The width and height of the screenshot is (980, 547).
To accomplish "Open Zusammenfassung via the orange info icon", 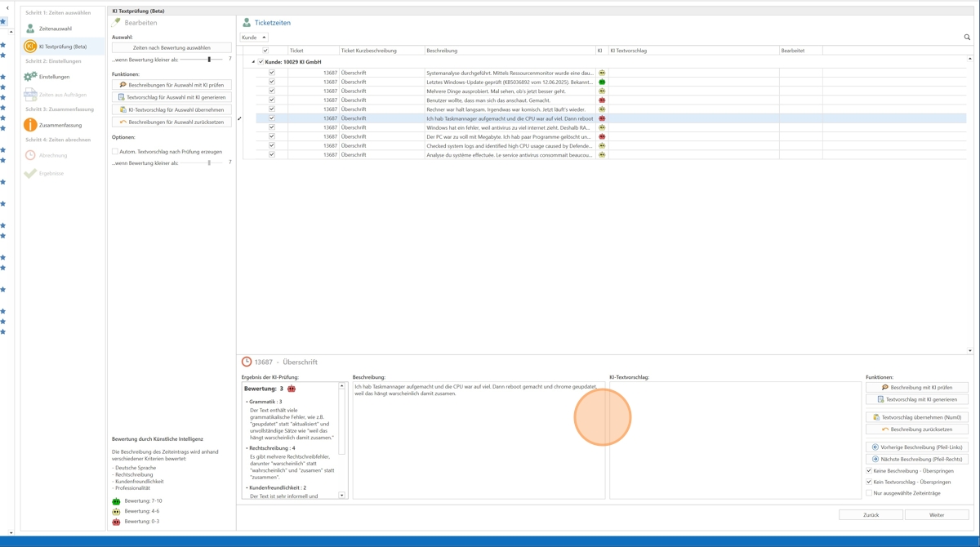I will [30, 125].
